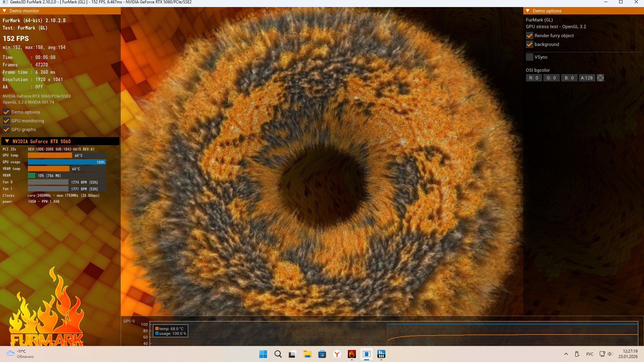Screen dimensions: 644x362
Task: Click the safely remove USB tray icon
Action: point(577,354)
